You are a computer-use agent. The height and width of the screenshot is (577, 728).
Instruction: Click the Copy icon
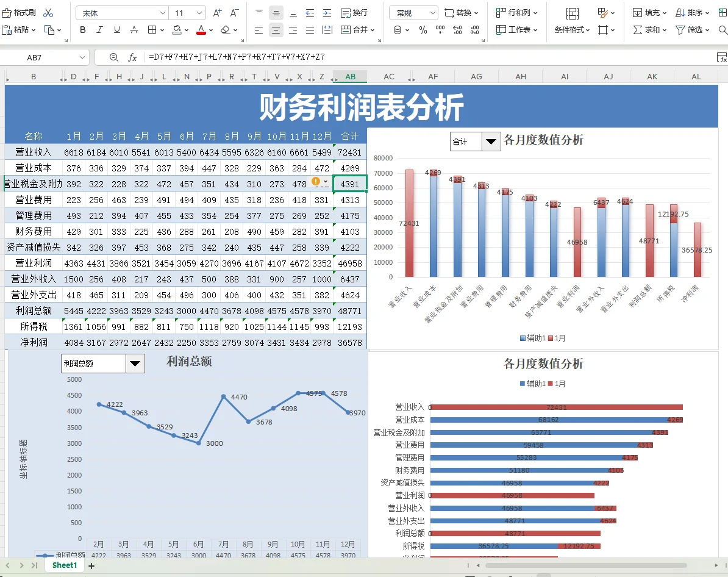[49, 30]
